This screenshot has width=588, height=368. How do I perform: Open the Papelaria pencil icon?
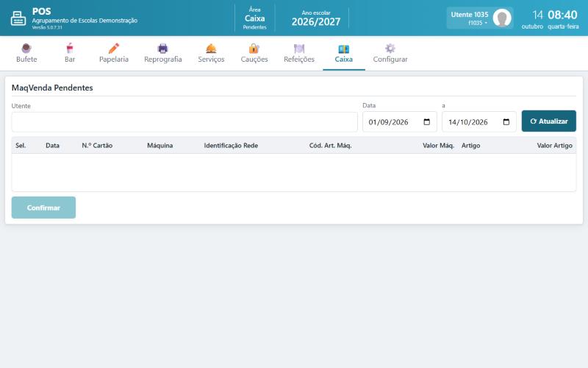[114, 48]
